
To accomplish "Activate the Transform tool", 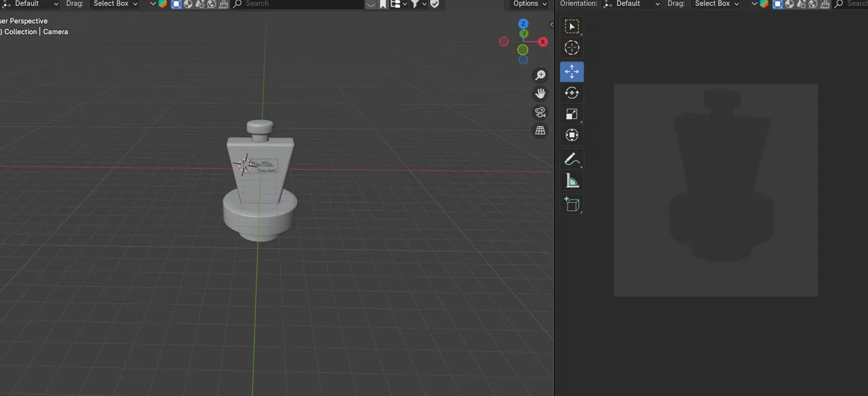I will pyautogui.click(x=572, y=135).
